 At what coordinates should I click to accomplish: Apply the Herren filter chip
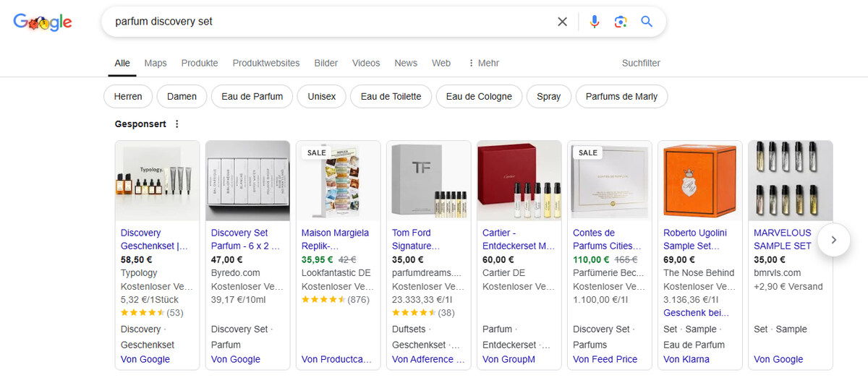coord(128,96)
